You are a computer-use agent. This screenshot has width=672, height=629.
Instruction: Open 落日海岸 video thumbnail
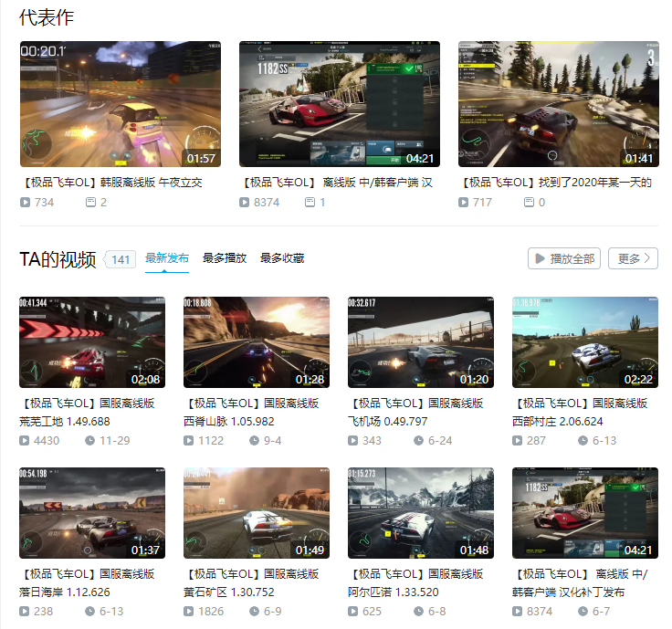click(92, 513)
